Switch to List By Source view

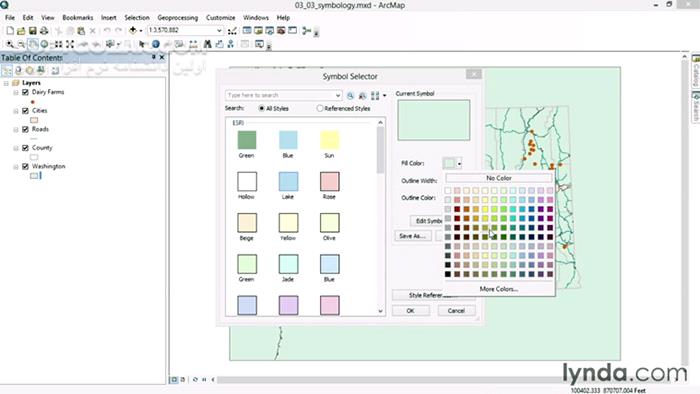19,71
